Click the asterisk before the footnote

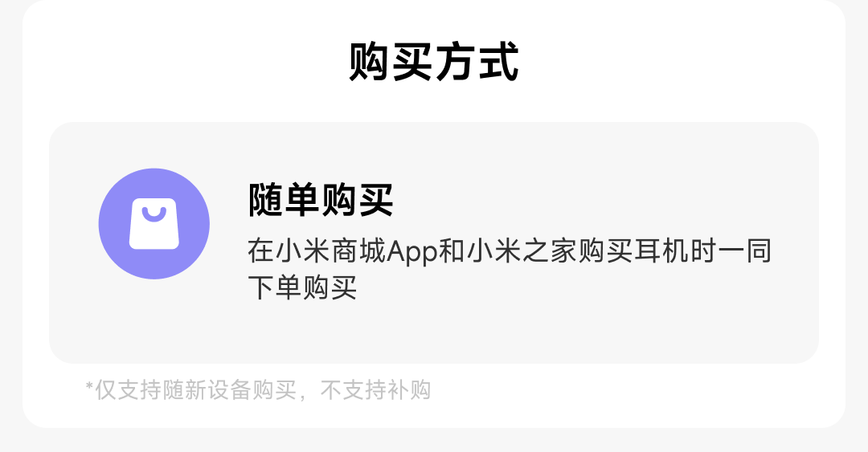tap(89, 385)
